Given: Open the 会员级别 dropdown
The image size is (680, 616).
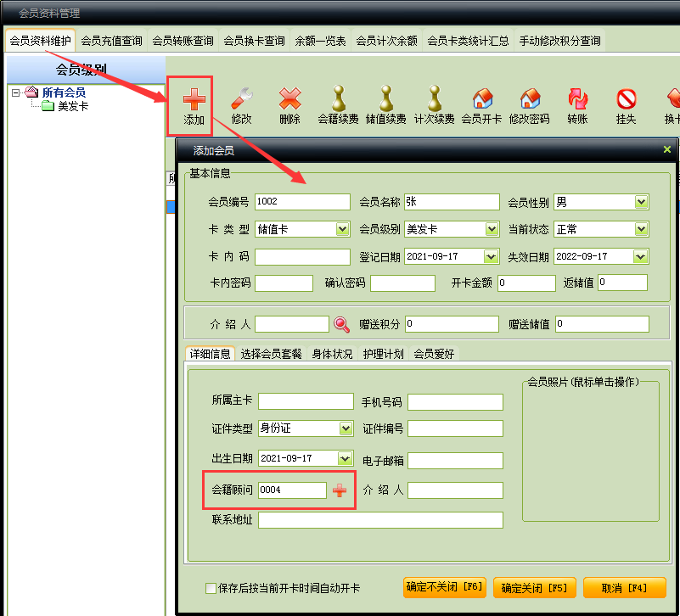Looking at the screenshot, I should coord(492,229).
